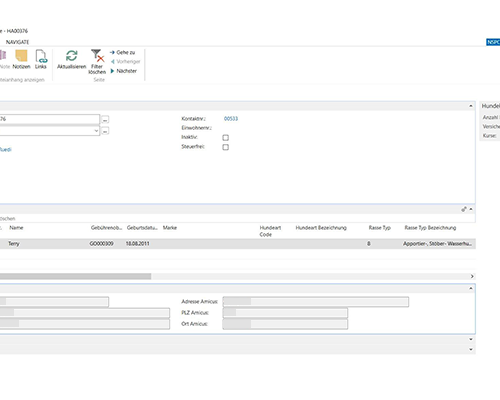Click Gehe zu navigation item

coord(123,52)
